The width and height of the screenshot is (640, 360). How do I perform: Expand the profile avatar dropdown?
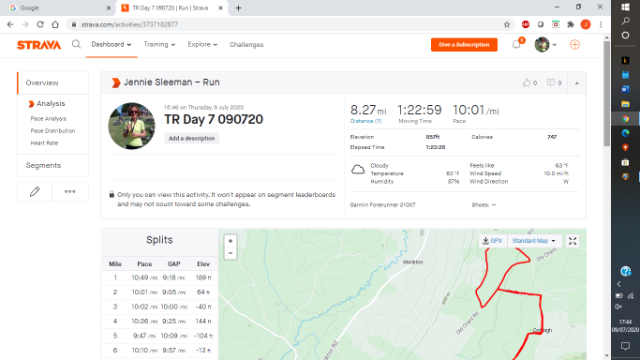click(x=546, y=44)
